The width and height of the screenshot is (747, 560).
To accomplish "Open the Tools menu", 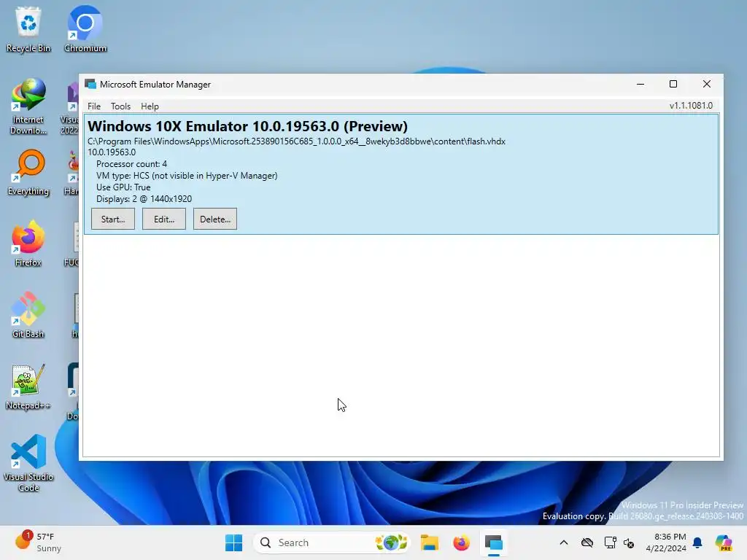I will pyautogui.click(x=120, y=106).
